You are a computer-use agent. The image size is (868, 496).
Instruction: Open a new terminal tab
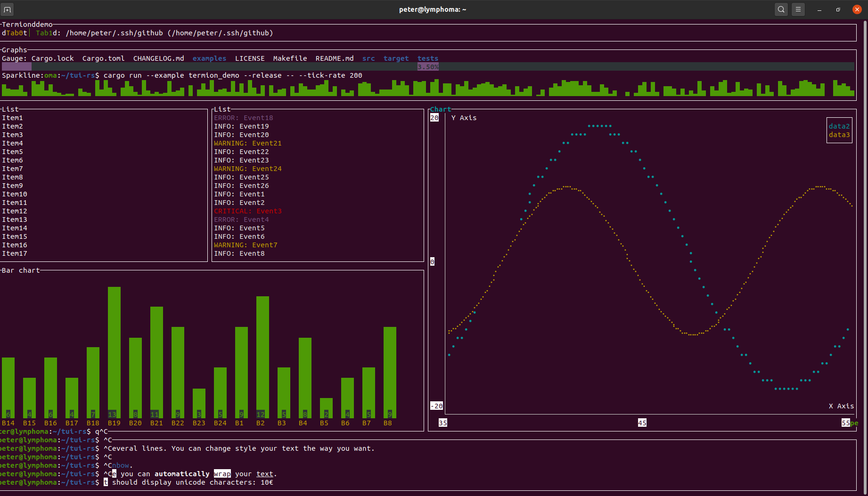pos(7,9)
